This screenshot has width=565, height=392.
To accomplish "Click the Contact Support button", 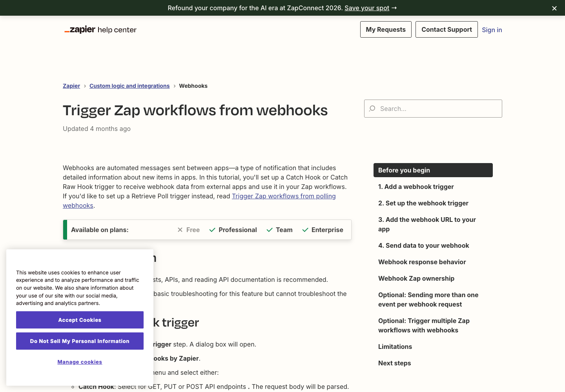I will pyautogui.click(x=447, y=29).
